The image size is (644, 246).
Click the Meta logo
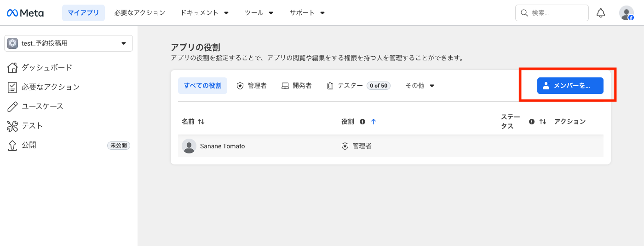point(25,13)
